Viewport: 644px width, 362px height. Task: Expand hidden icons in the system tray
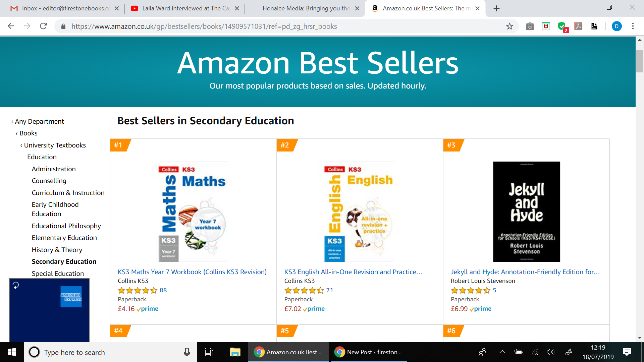coord(502,352)
